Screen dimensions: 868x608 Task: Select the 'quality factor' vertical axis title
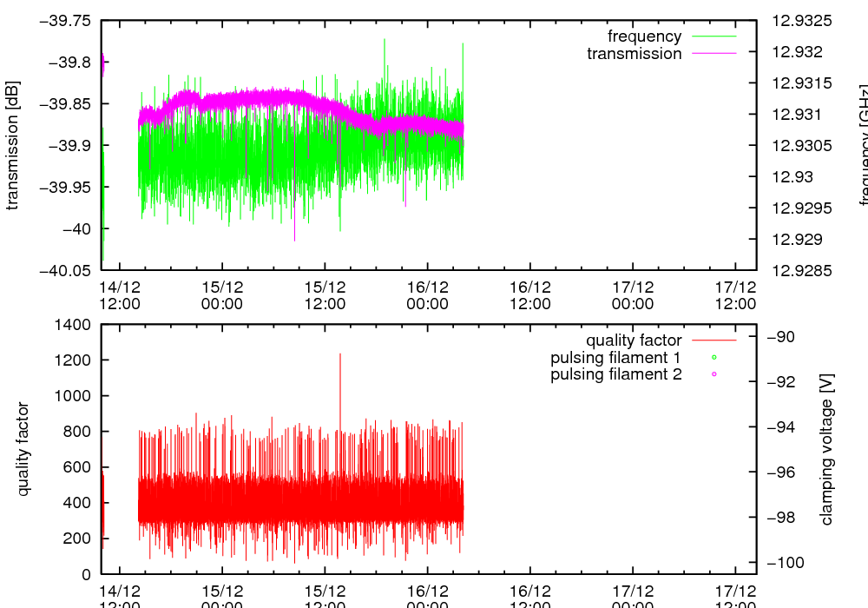[23, 449]
